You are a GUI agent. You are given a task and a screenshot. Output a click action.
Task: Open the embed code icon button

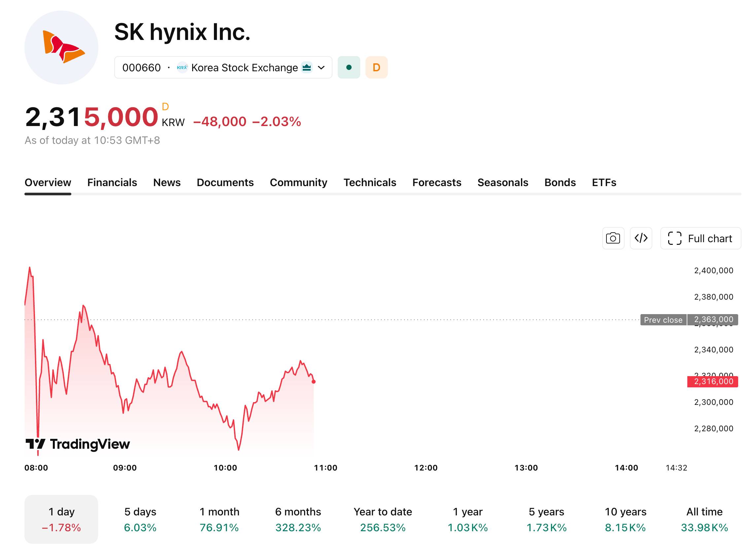641,238
